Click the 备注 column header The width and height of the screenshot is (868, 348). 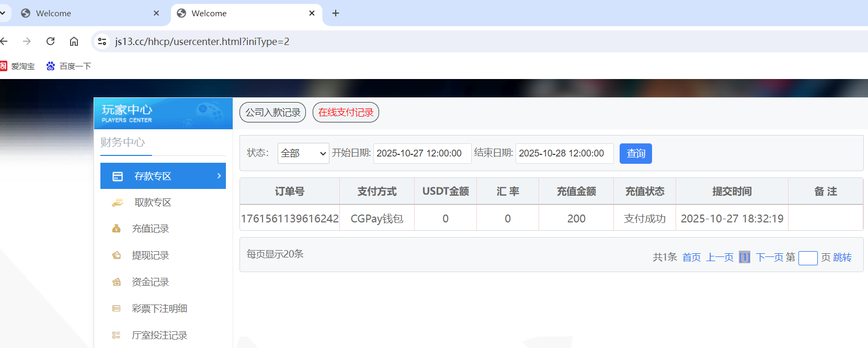pos(826,192)
